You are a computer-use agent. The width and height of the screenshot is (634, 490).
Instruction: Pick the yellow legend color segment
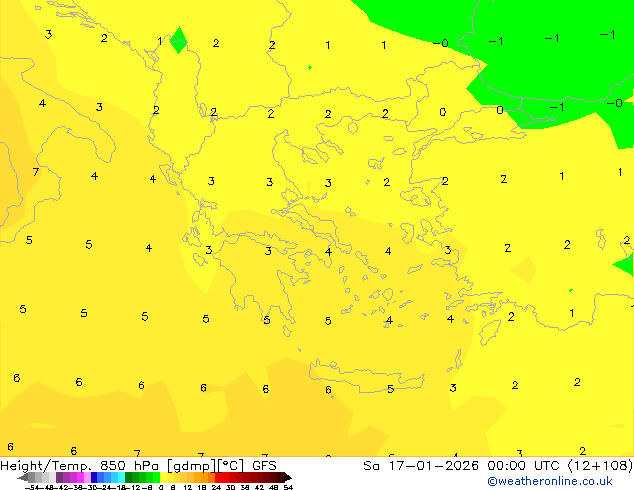coord(163,477)
